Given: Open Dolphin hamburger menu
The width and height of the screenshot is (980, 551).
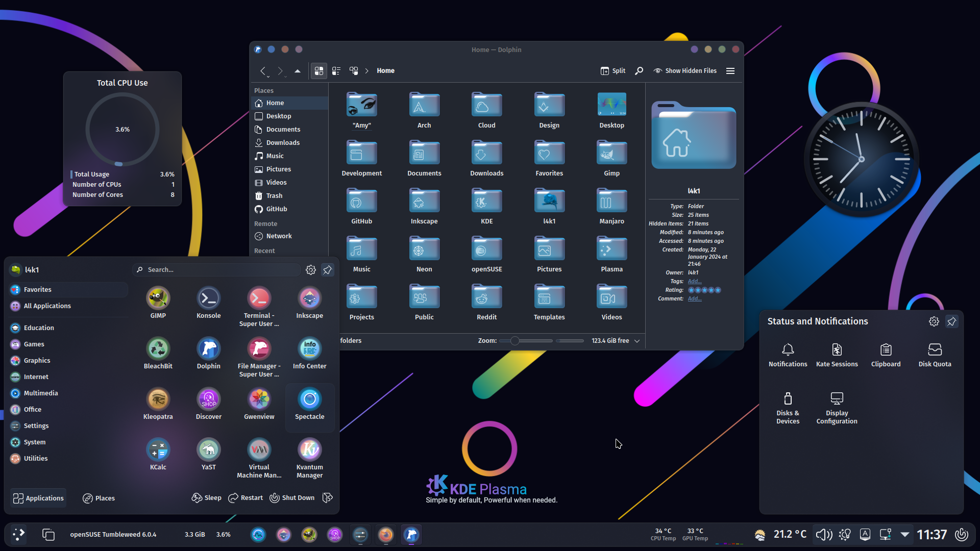Looking at the screenshot, I should (730, 71).
